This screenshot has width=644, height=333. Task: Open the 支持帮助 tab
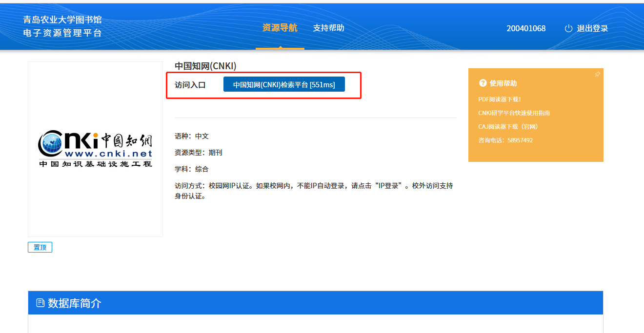(329, 28)
